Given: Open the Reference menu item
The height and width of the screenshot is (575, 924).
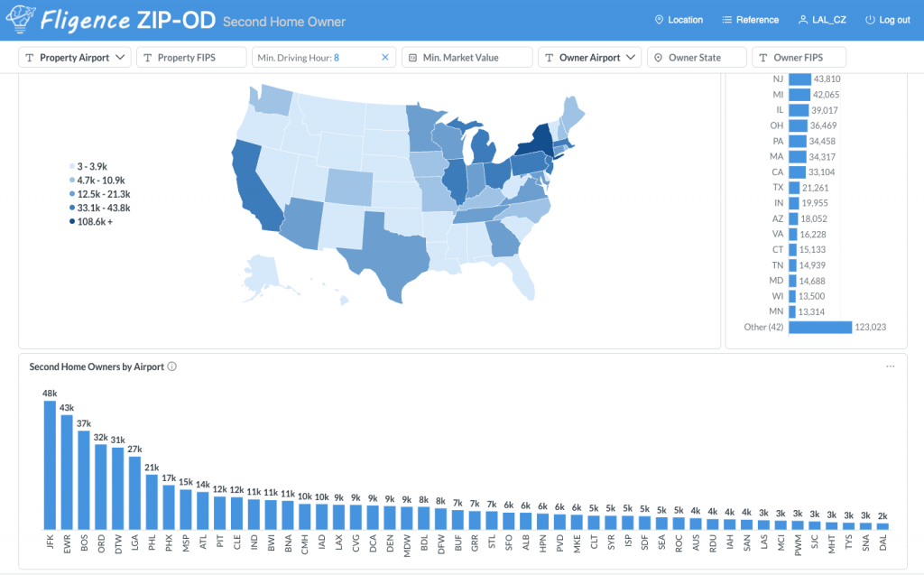Looking at the screenshot, I should [751, 20].
